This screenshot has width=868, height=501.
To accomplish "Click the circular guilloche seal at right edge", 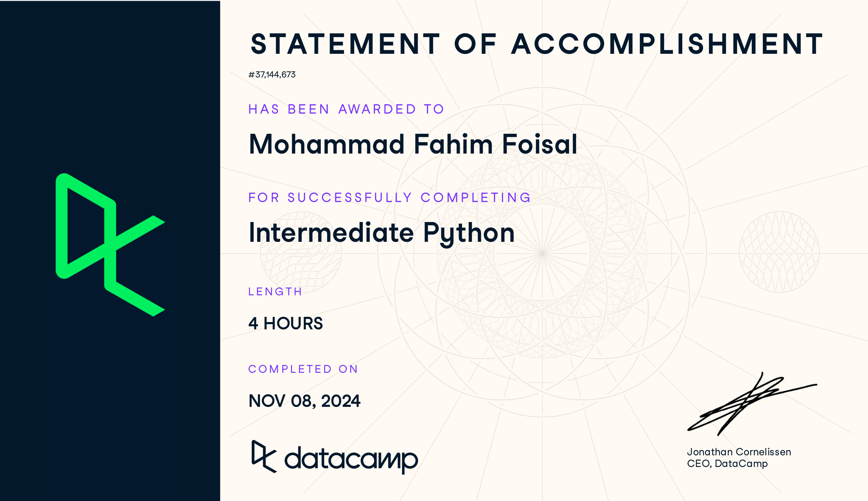I will coord(779,252).
